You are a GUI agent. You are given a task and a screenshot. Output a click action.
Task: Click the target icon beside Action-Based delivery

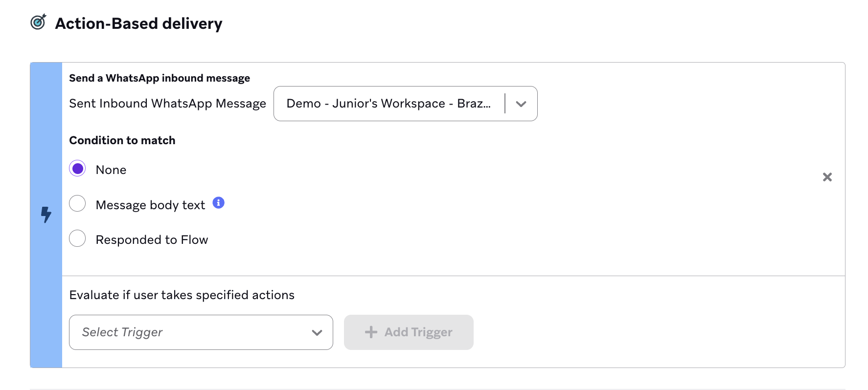[38, 22]
